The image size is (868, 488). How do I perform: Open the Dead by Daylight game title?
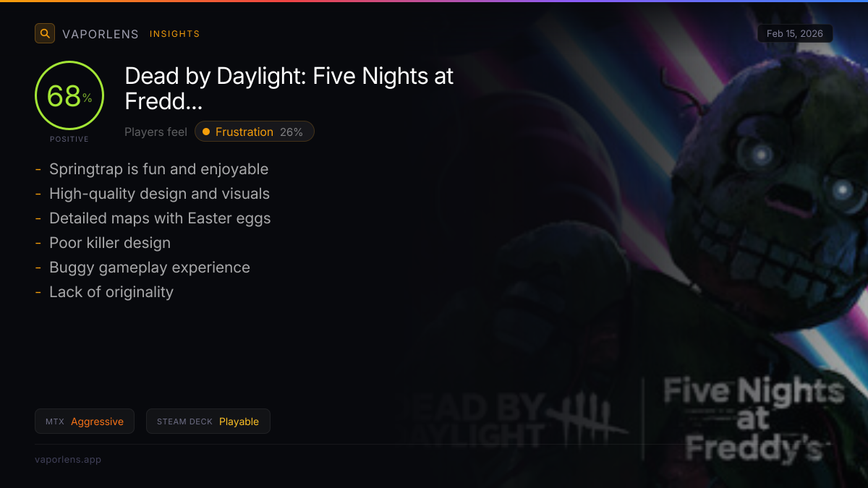(289, 88)
